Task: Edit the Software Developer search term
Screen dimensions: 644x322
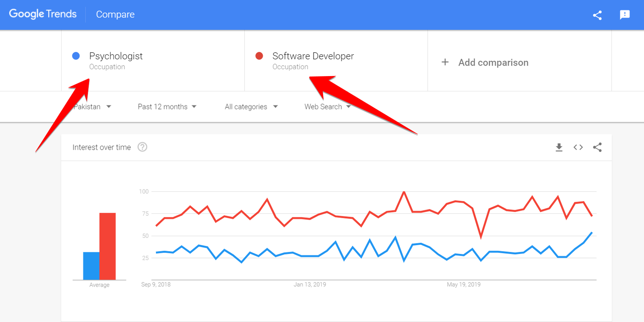Action: pyautogui.click(x=313, y=56)
